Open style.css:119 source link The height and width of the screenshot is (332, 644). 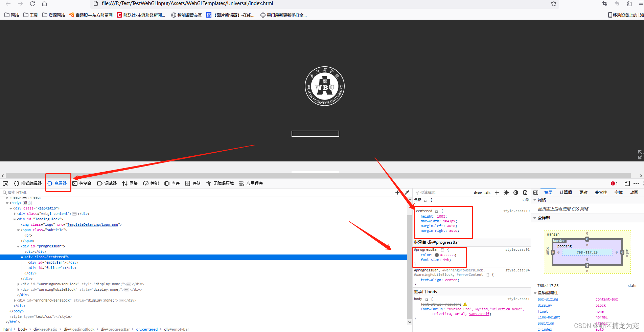coord(516,211)
